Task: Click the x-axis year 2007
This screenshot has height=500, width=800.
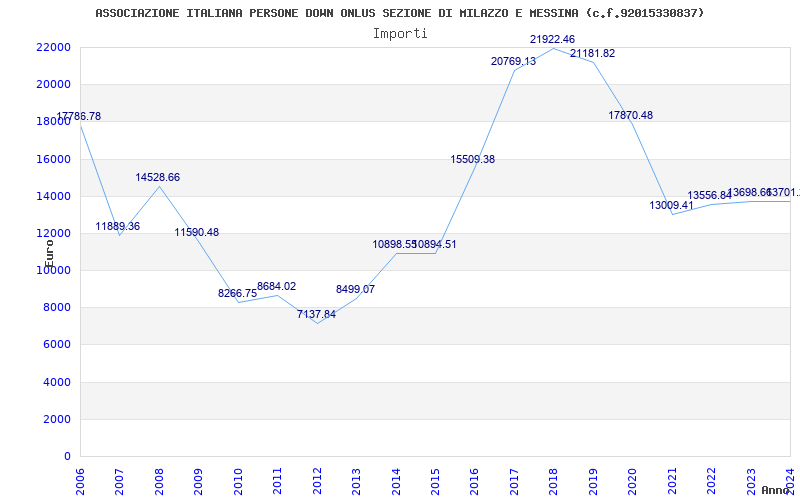Action: coord(119,481)
